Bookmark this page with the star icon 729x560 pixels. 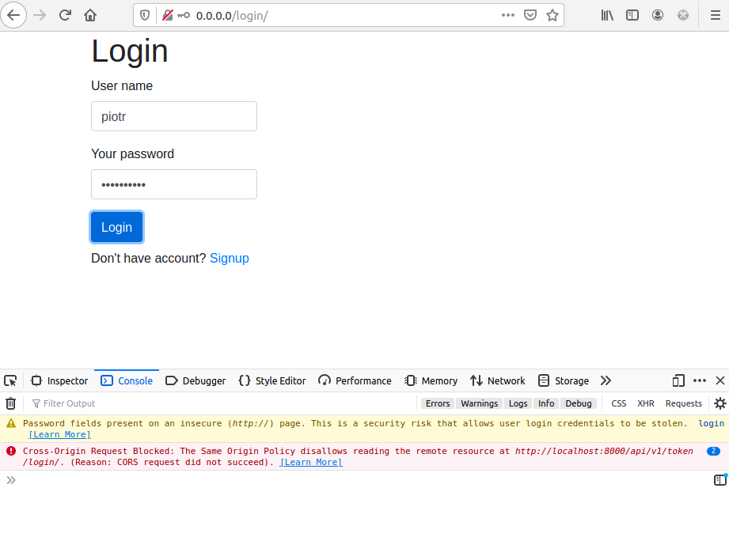pos(552,15)
